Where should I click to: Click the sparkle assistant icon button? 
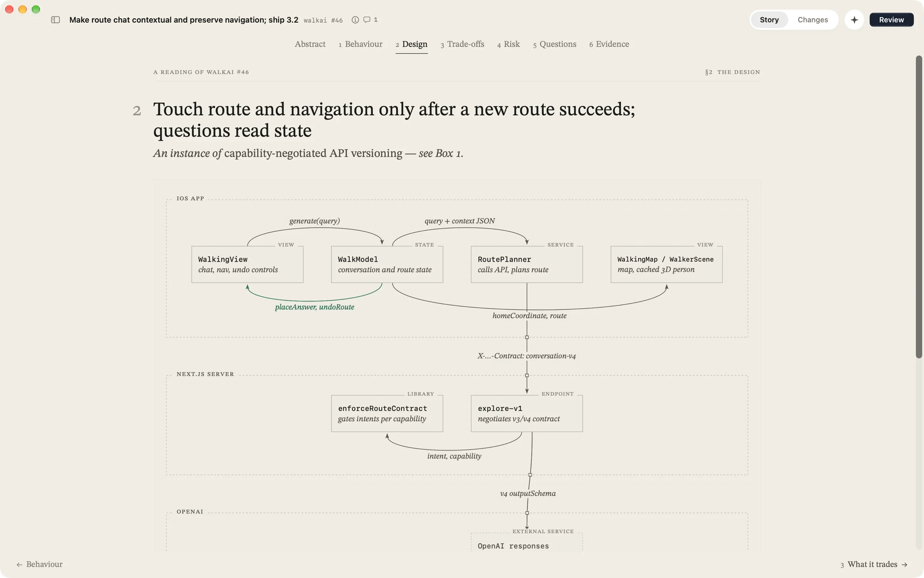[854, 20]
